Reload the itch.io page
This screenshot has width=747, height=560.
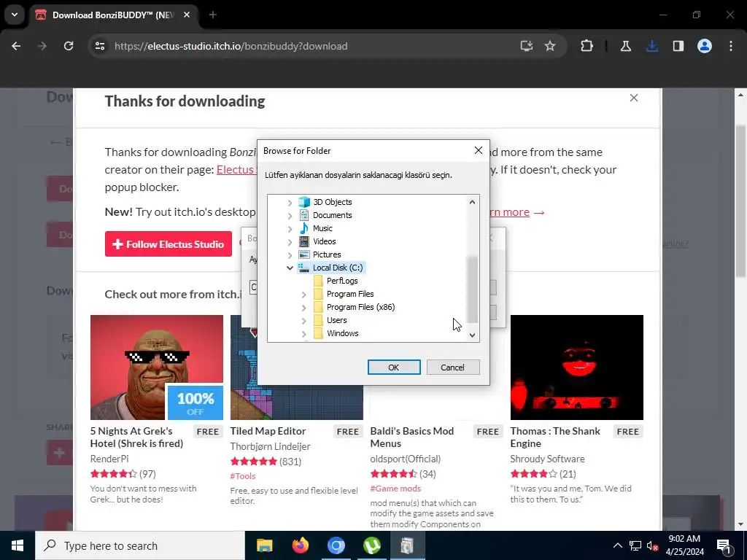69,46
